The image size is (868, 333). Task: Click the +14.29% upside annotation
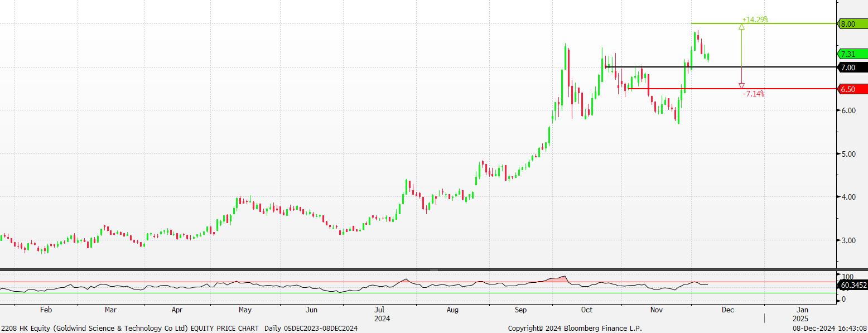pyautogui.click(x=755, y=20)
